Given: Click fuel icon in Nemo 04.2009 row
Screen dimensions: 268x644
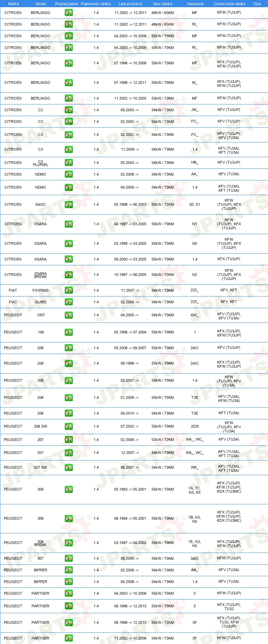Looking at the screenshot, I should [x=69, y=187].
